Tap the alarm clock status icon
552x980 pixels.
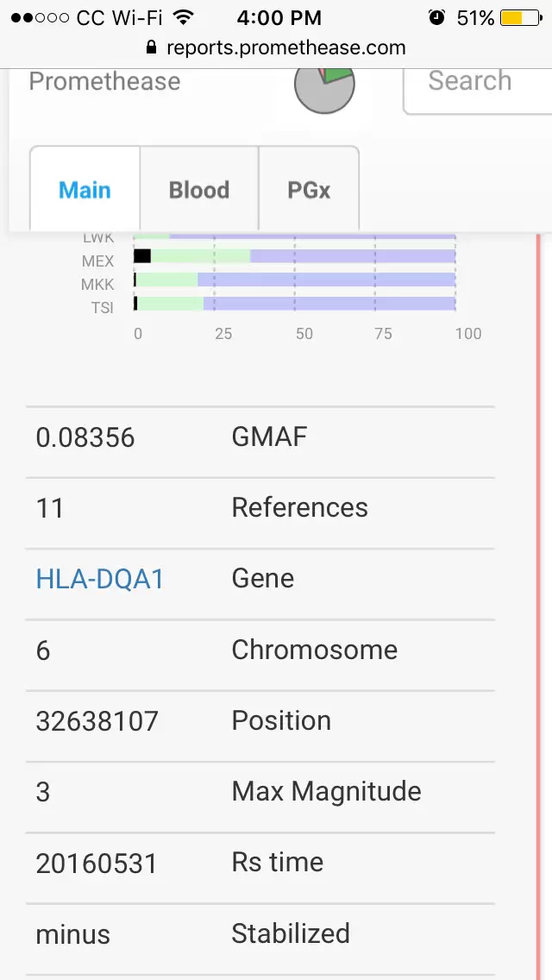[437, 17]
